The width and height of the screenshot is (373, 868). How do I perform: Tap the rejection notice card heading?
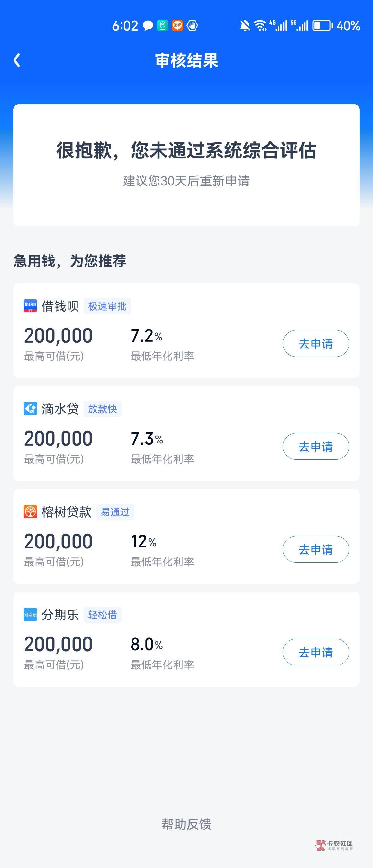pyautogui.click(x=186, y=150)
